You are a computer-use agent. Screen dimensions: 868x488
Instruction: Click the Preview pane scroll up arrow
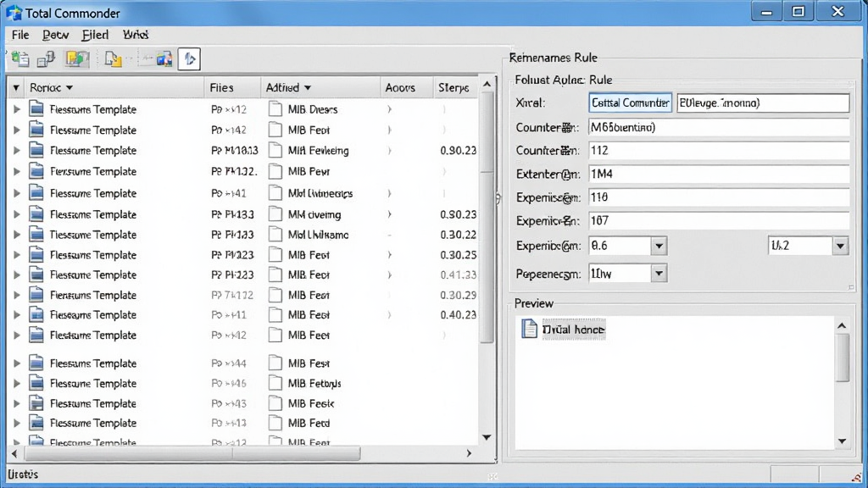tap(842, 326)
